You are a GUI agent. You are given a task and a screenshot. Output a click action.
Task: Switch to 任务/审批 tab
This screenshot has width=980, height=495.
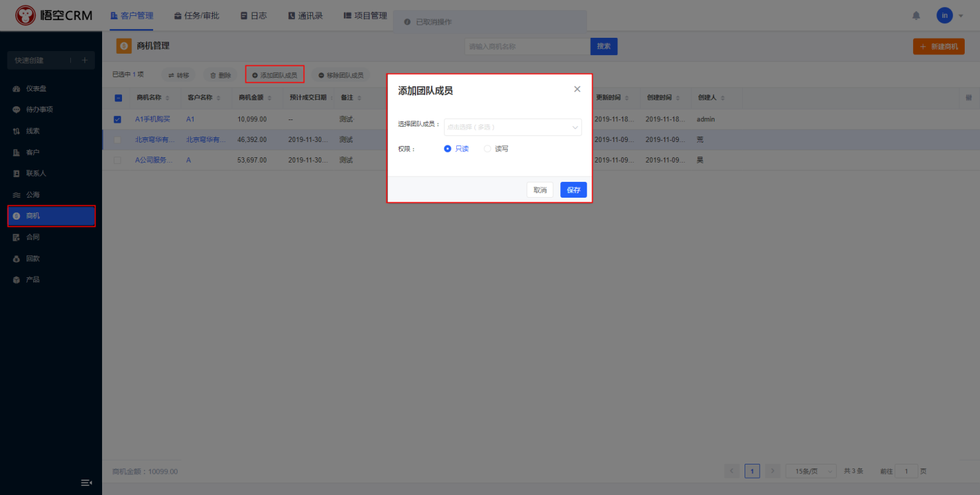(x=196, y=15)
